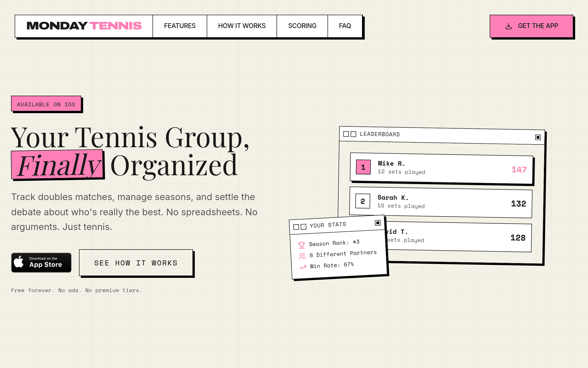This screenshot has width=588, height=368.
Task: Click the See How It Works button
Action: click(x=136, y=263)
